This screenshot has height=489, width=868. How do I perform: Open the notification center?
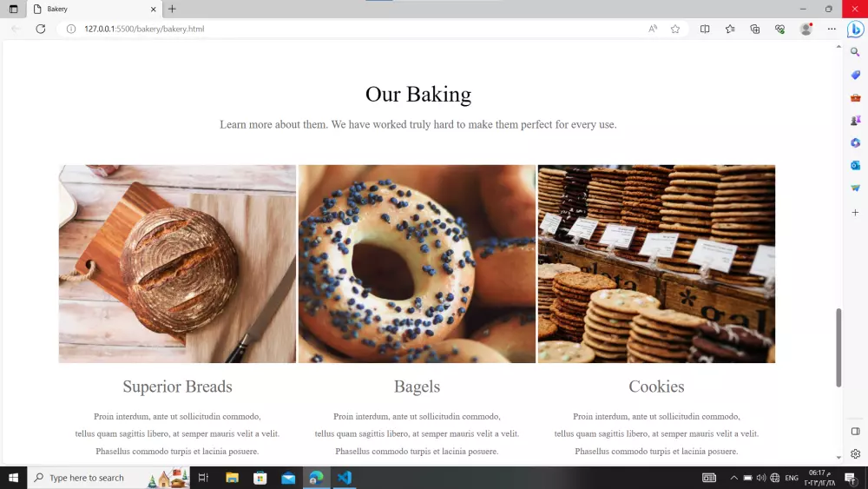coord(851,478)
